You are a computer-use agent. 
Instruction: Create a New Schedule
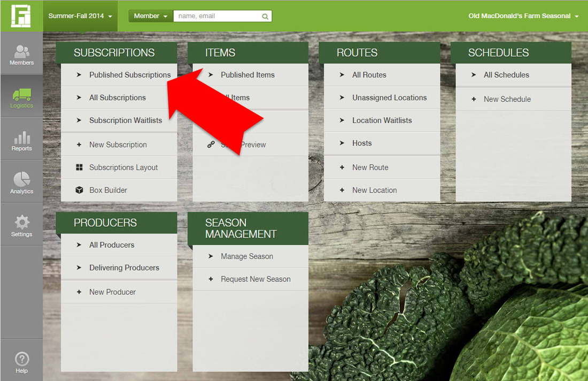pyautogui.click(x=513, y=99)
